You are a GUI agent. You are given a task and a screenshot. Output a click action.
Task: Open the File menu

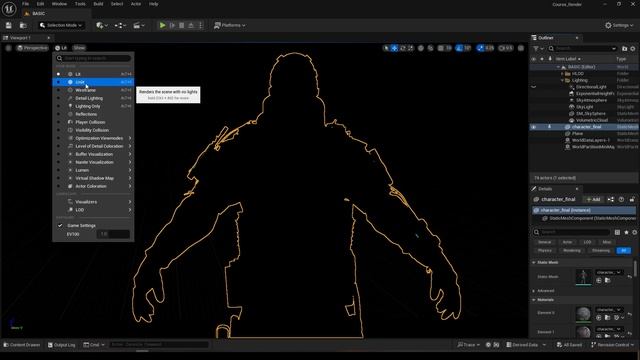point(25,4)
